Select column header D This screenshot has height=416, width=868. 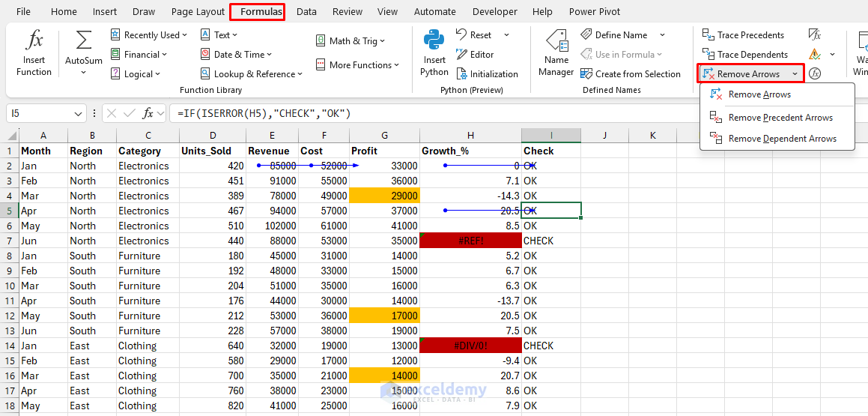tap(213, 135)
